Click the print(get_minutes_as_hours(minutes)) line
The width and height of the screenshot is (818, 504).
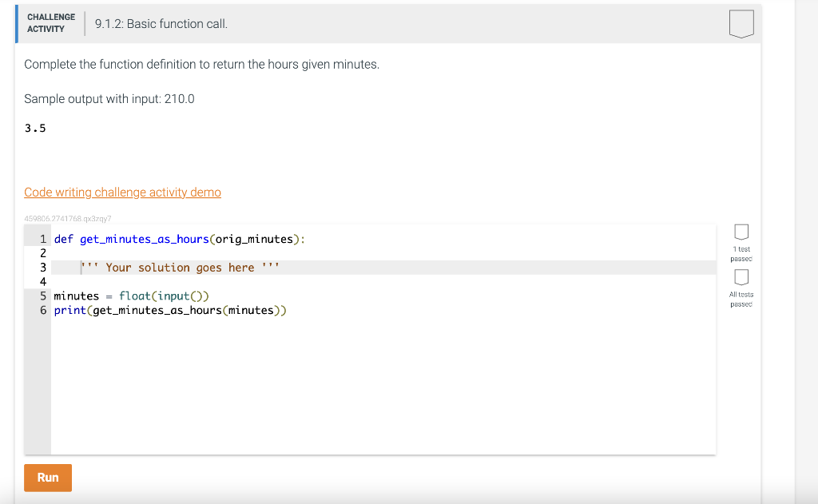[x=170, y=311]
